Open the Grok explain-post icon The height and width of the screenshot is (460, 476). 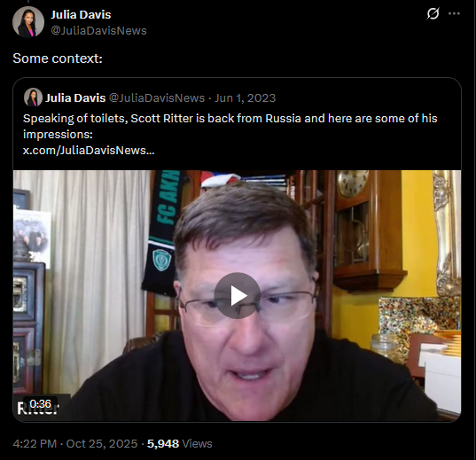(x=433, y=13)
